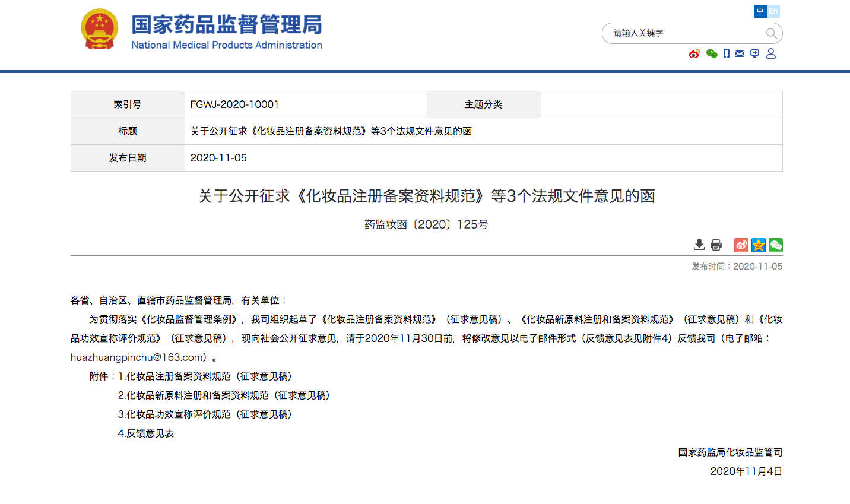Click the national emblem logo
850x504 pixels.
point(99,29)
